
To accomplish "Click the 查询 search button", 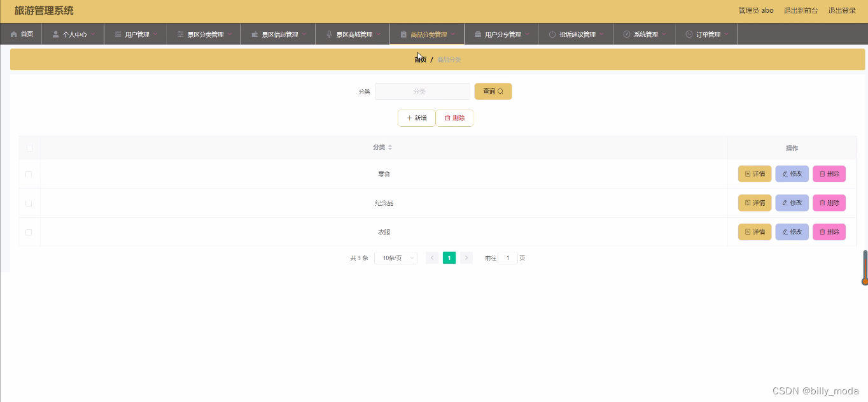I will [x=493, y=91].
